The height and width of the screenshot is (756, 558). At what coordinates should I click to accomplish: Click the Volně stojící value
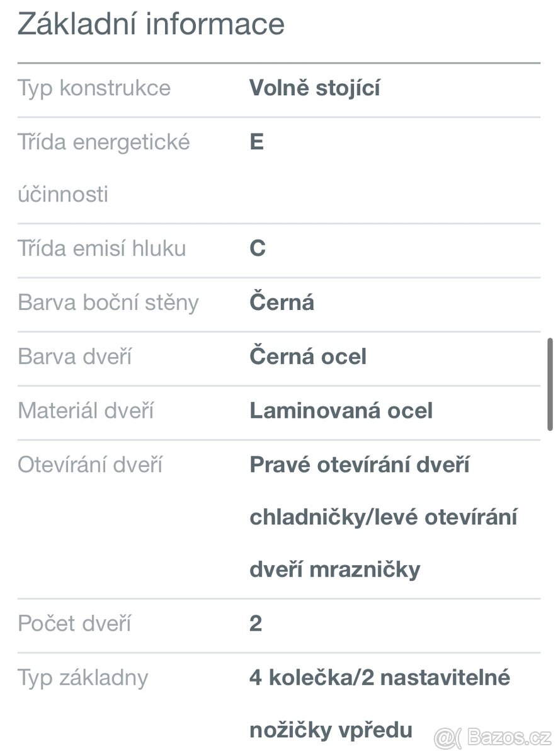[x=314, y=88]
